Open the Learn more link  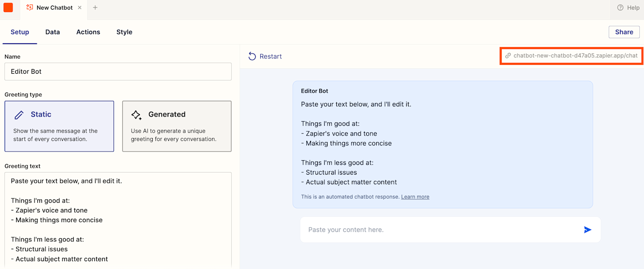(x=415, y=197)
